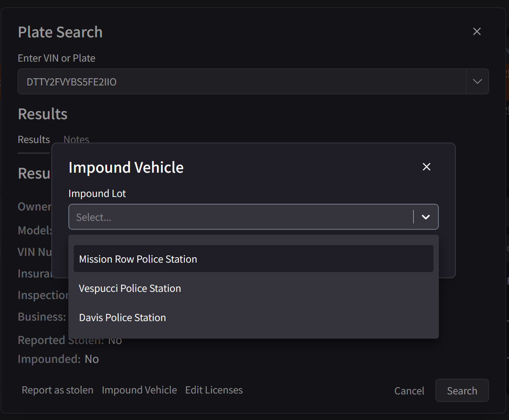
Task: Click the Impound Vehicle dialog title bar
Action: [125, 167]
